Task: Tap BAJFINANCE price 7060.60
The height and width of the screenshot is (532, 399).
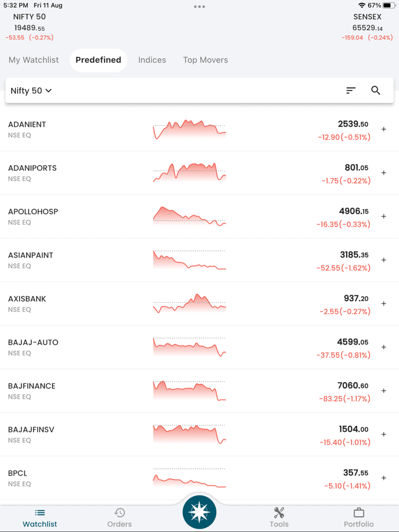Action: point(353,386)
